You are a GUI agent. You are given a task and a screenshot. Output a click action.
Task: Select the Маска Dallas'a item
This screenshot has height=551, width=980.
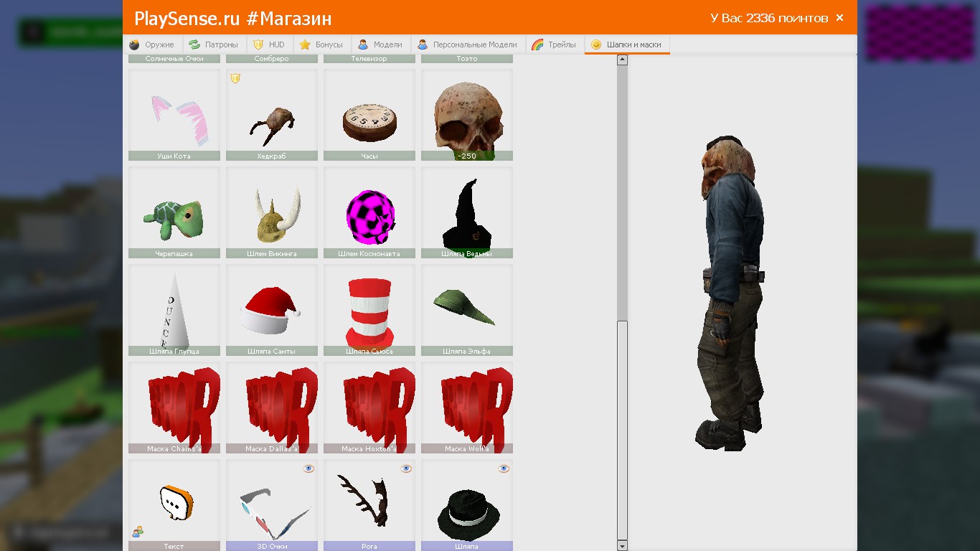coord(272,408)
